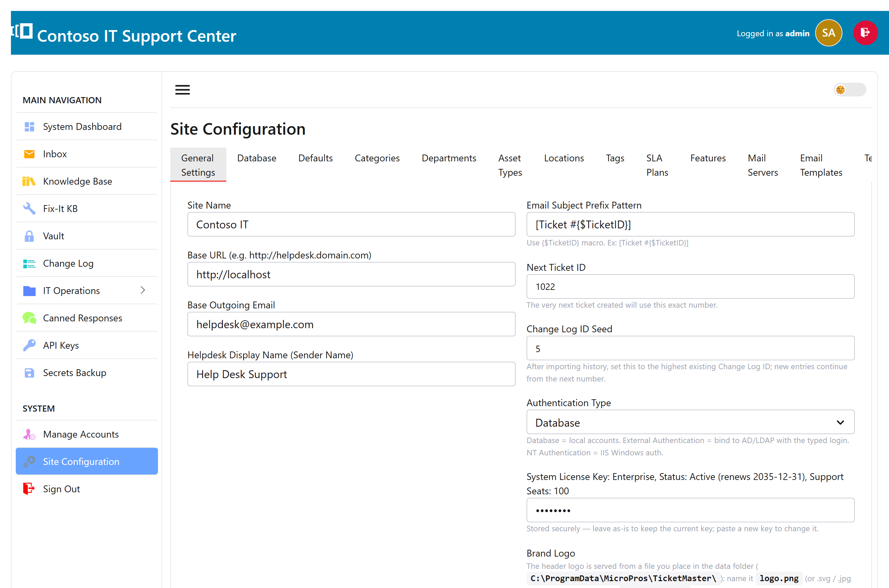Image resolution: width=889 pixels, height=588 pixels.
Task: Select the Email Templates tab
Action: click(x=821, y=165)
